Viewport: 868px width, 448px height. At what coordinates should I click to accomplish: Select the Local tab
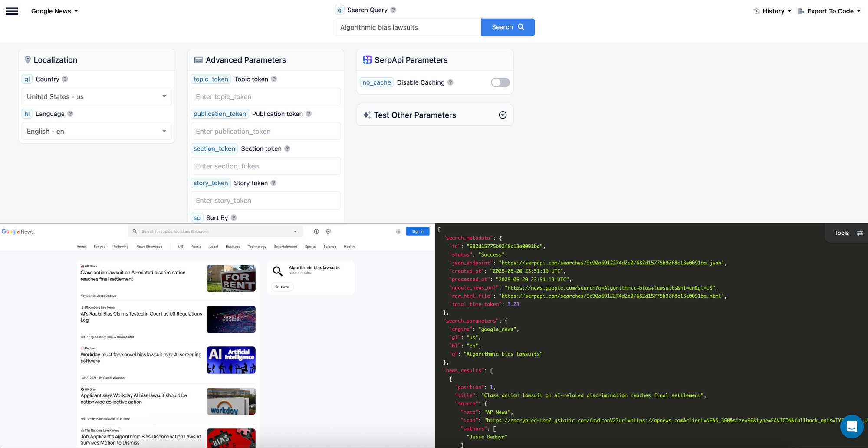coord(214,247)
